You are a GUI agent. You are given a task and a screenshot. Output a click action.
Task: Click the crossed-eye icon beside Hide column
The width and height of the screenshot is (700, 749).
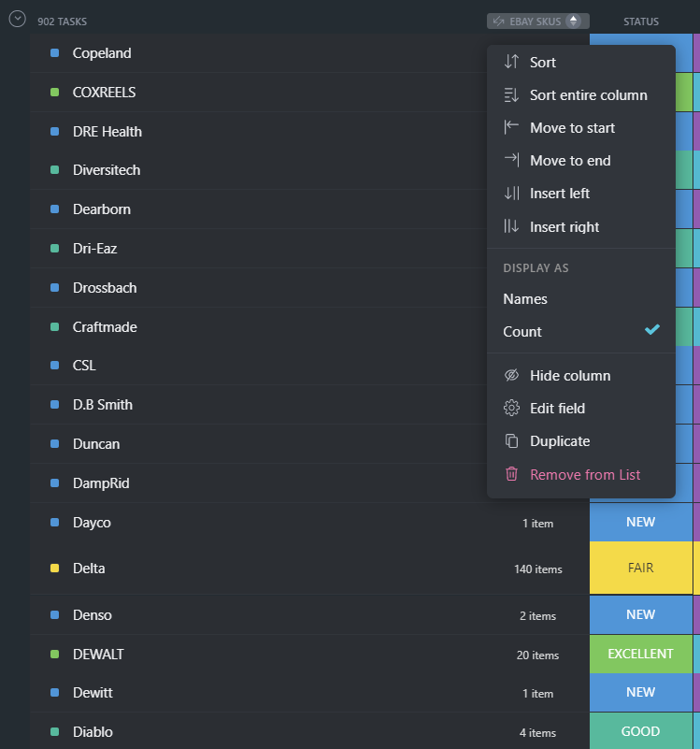[x=511, y=375]
